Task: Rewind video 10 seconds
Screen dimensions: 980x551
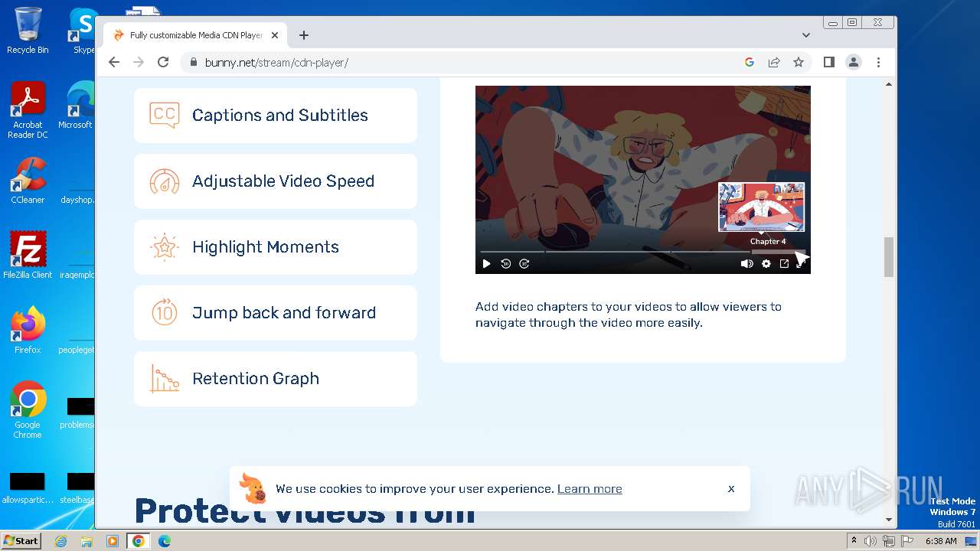Action: 506,263
